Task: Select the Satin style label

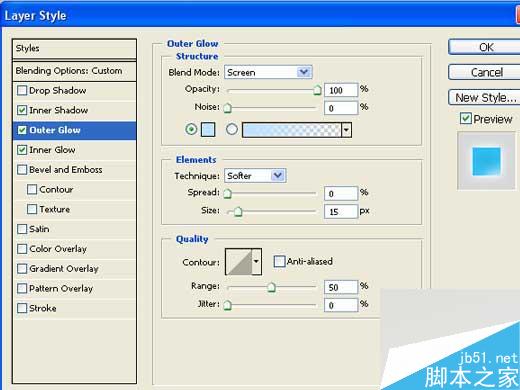Action: click(39, 229)
